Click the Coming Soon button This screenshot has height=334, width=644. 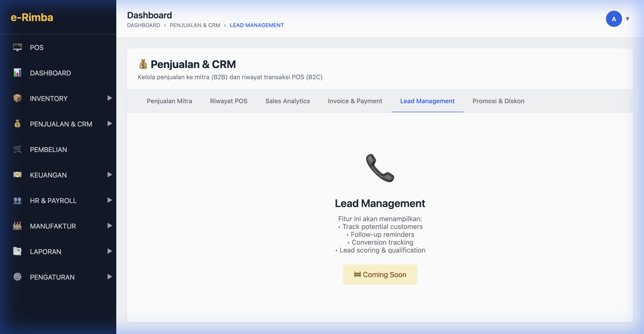380,275
